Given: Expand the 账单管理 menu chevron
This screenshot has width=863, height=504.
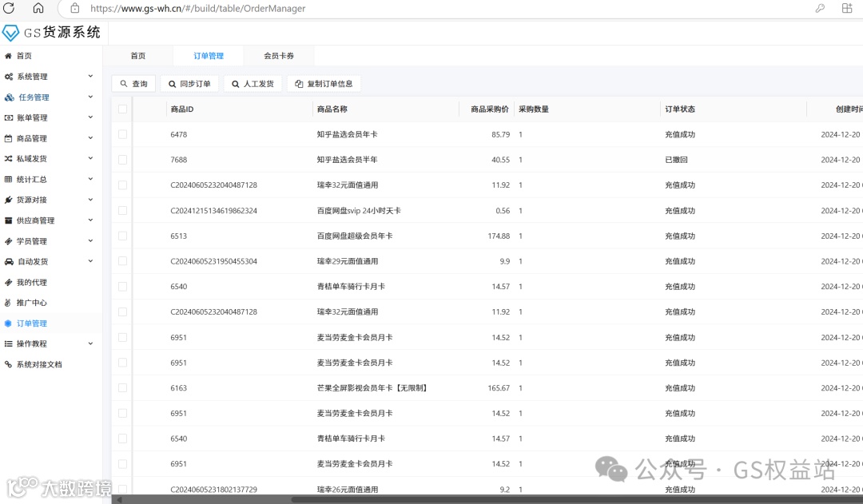Looking at the screenshot, I should [x=90, y=117].
